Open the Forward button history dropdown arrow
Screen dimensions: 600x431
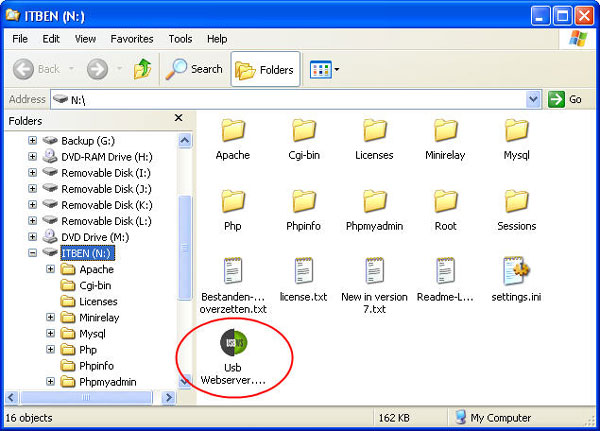click(x=119, y=69)
